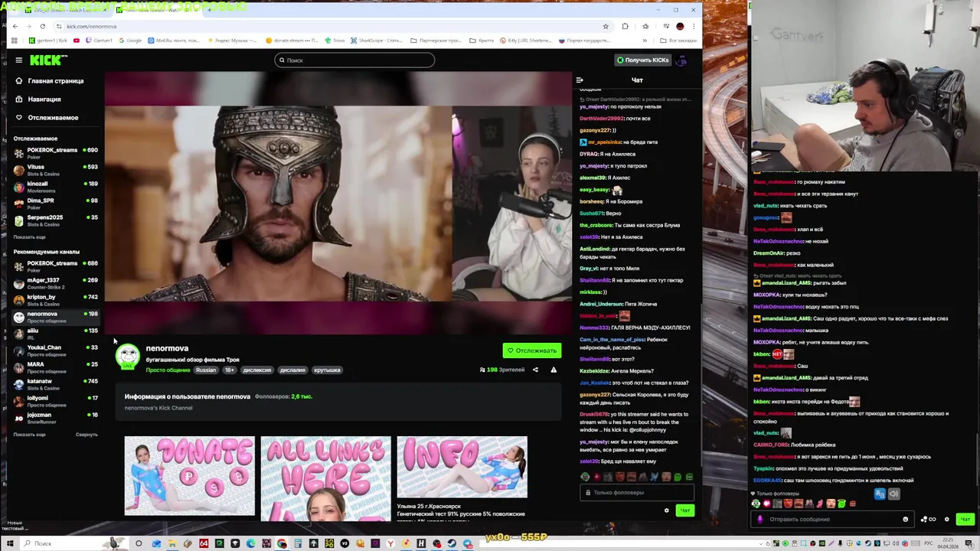Click nenormova streamer avatar

tap(128, 356)
